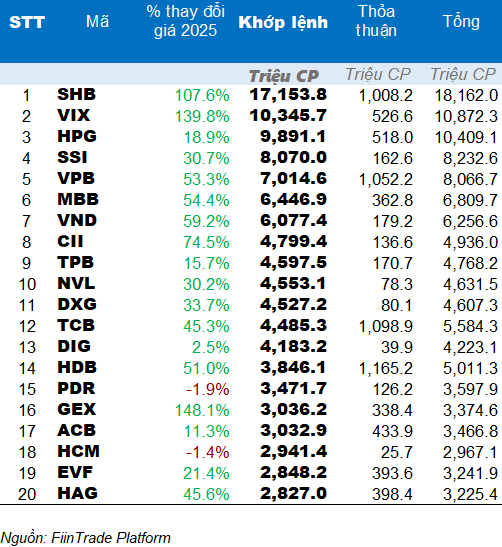Click the 17,153.8 matched volume value
502x547 pixels.
[288, 95]
